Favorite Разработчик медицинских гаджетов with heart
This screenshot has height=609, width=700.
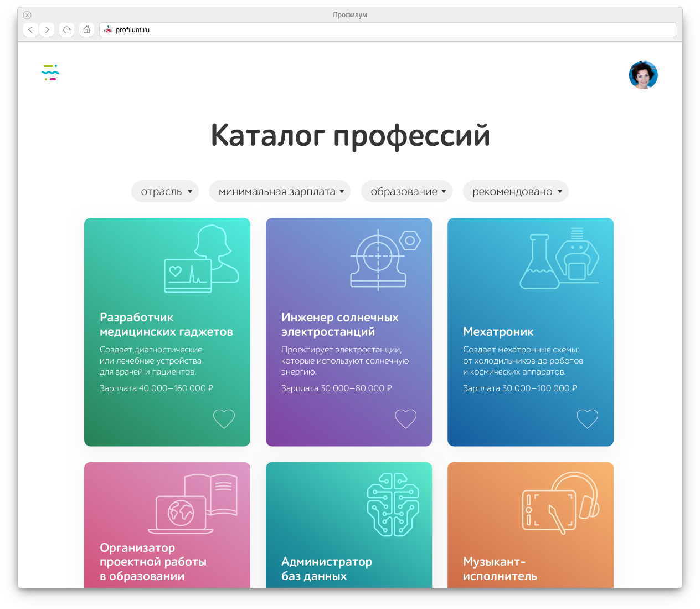(x=224, y=418)
